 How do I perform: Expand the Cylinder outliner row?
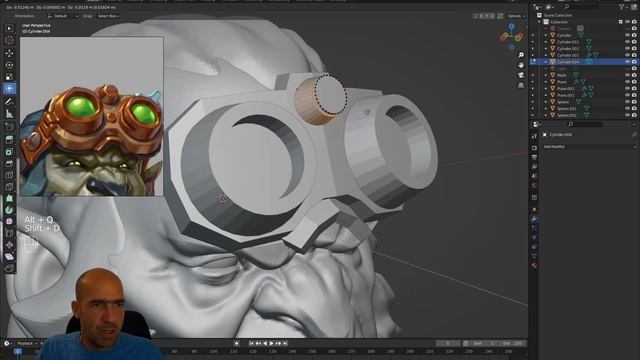pyautogui.click(x=546, y=35)
